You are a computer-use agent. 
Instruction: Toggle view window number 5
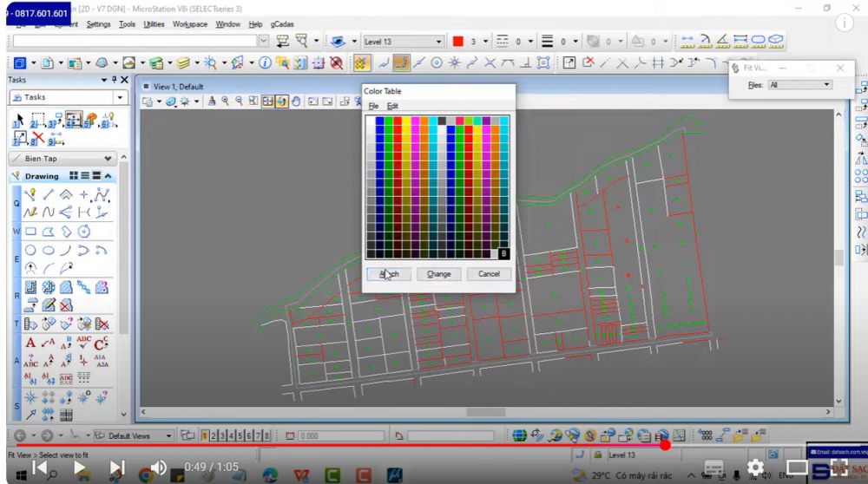pos(240,435)
